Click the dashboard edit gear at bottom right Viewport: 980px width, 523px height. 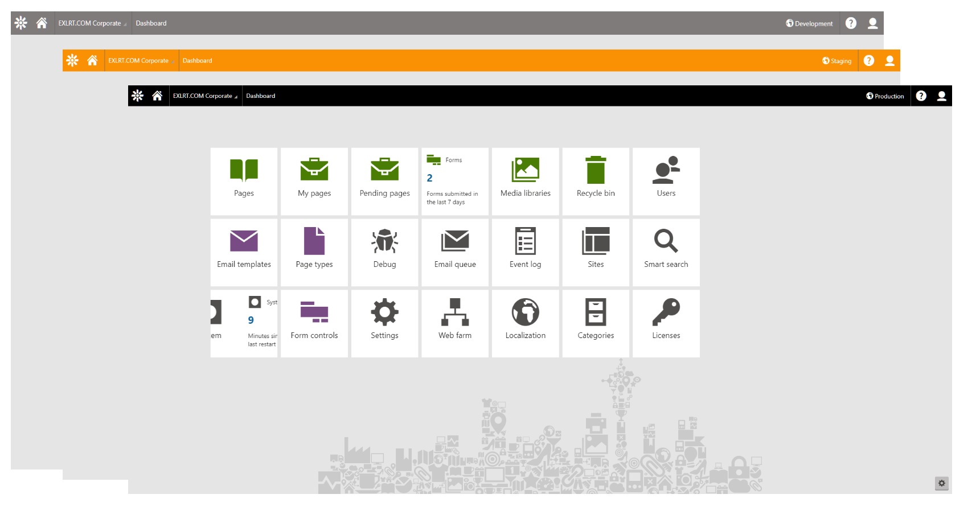click(942, 483)
